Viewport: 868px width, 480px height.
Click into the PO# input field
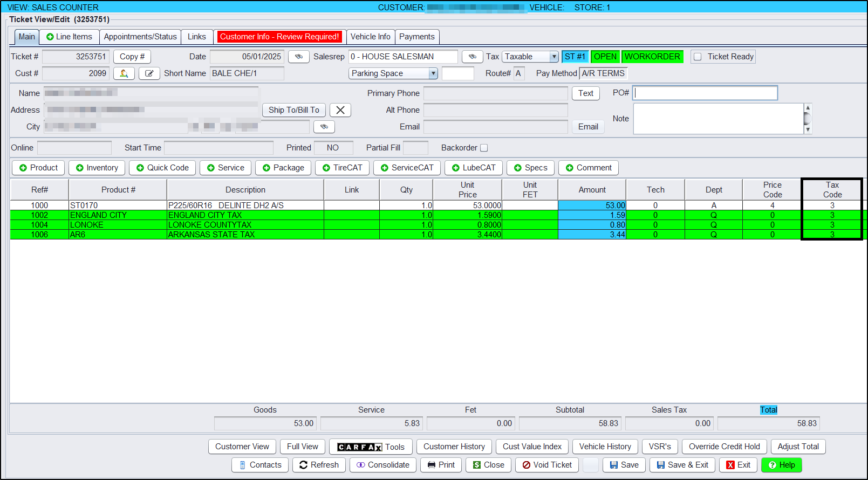click(x=705, y=93)
